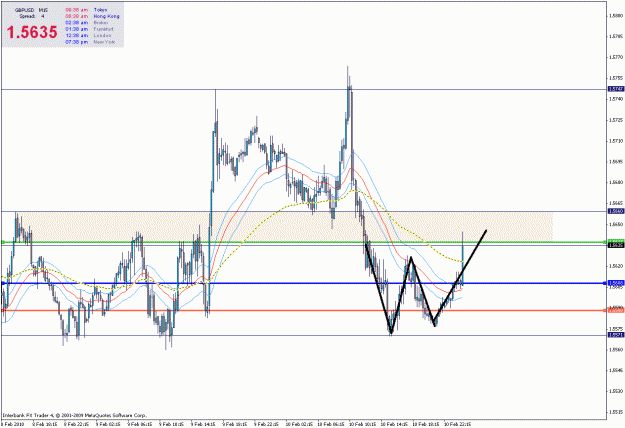Click the GBPUSD M15 symbol label

[x=31, y=10]
